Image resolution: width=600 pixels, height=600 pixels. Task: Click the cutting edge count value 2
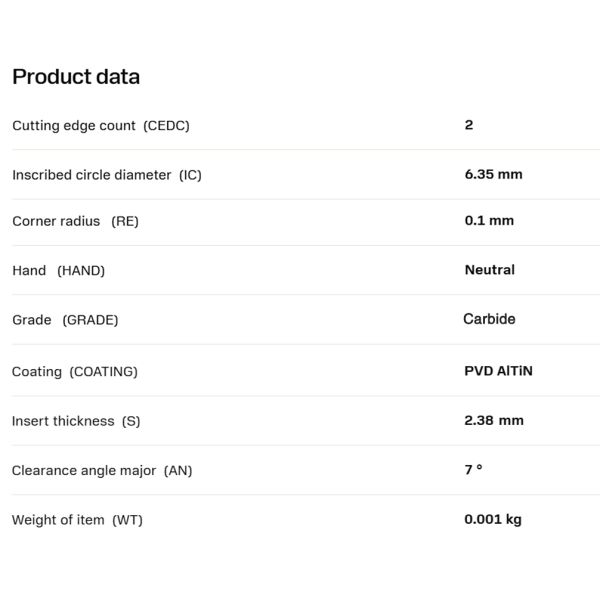pyautogui.click(x=469, y=125)
